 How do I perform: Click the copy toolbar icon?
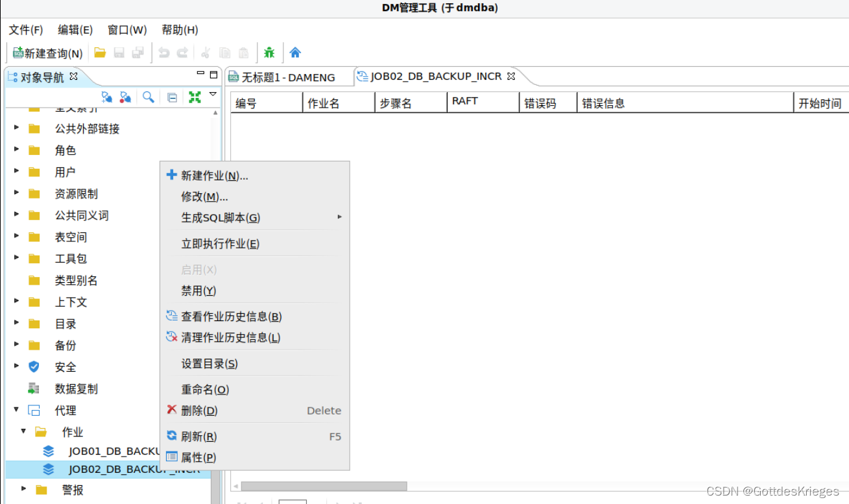(224, 53)
